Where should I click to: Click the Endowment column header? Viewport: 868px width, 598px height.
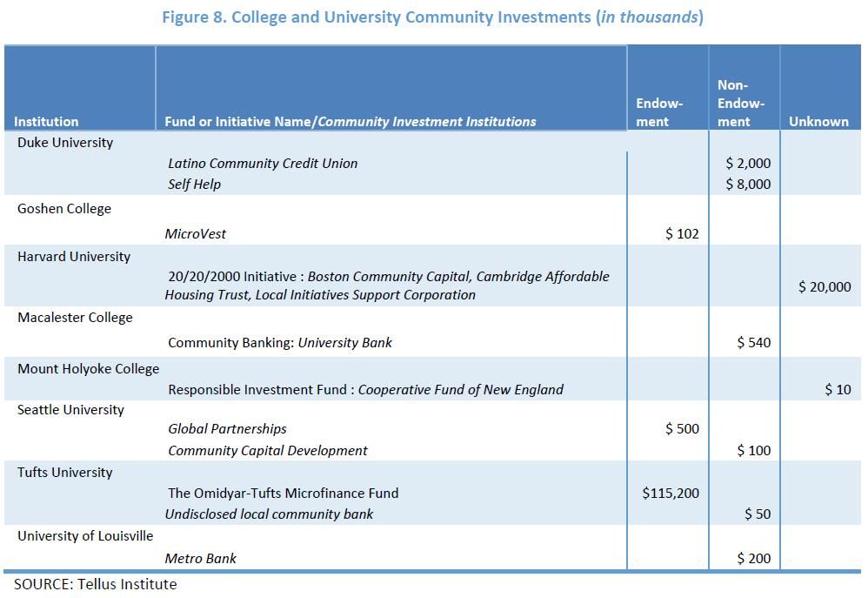point(659,112)
